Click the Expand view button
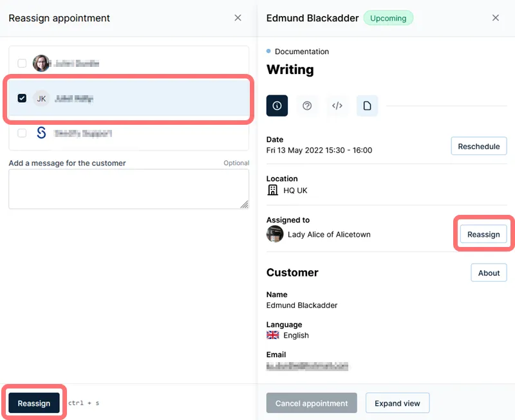 (397, 403)
